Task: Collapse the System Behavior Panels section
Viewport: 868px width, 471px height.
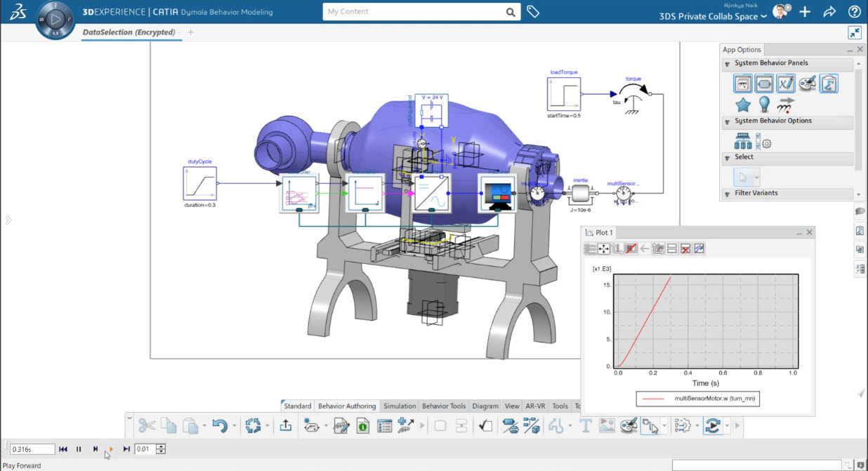Action: [x=728, y=64]
